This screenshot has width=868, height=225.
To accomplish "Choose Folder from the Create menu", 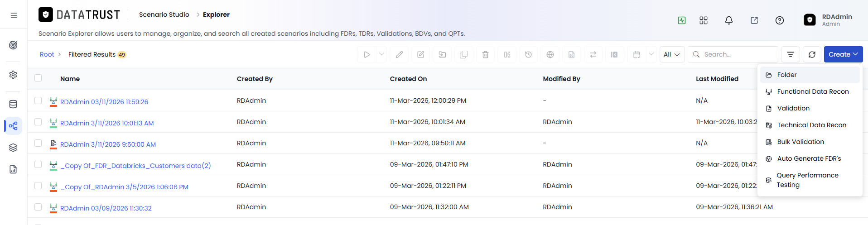I will 810,75.
